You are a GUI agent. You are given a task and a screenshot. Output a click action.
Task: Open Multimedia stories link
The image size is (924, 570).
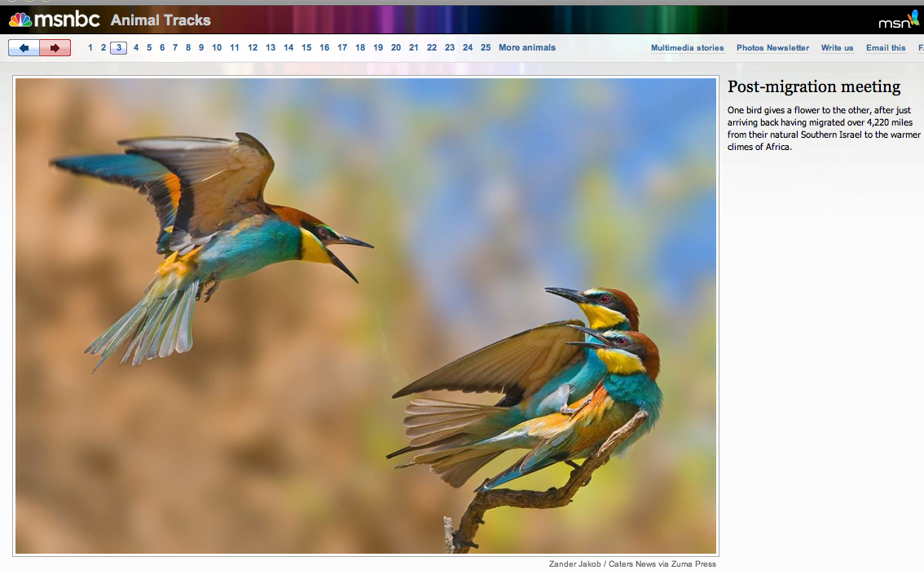(x=687, y=48)
